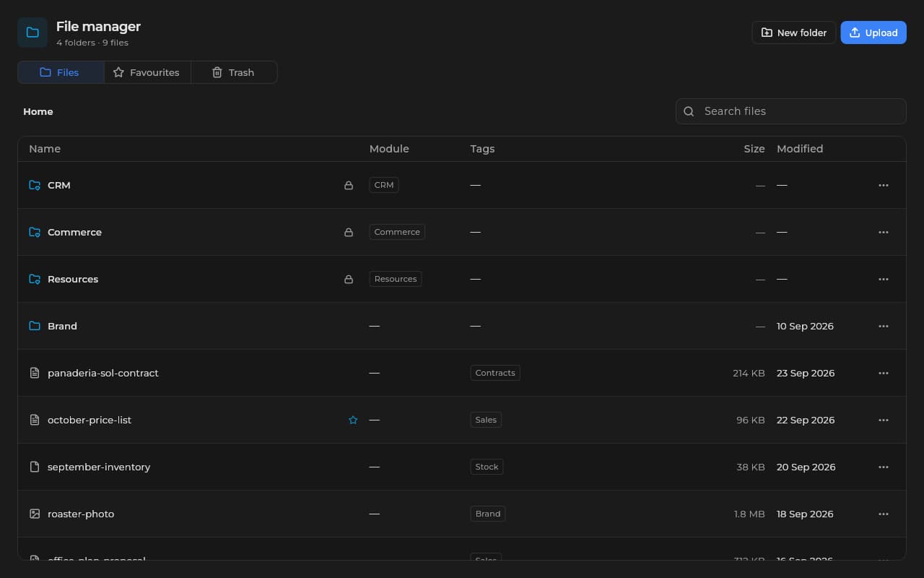This screenshot has width=924, height=578.
Task: Open more options for september-inventory
Action: coord(883,467)
